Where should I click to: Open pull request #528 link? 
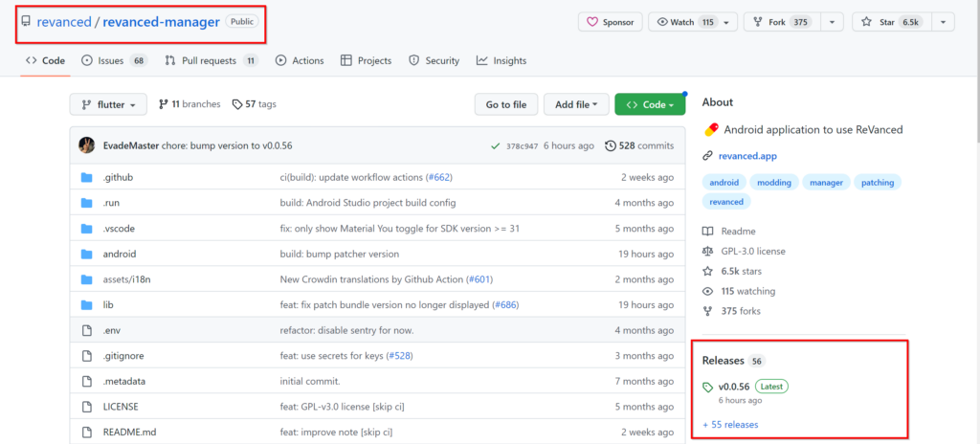click(399, 356)
